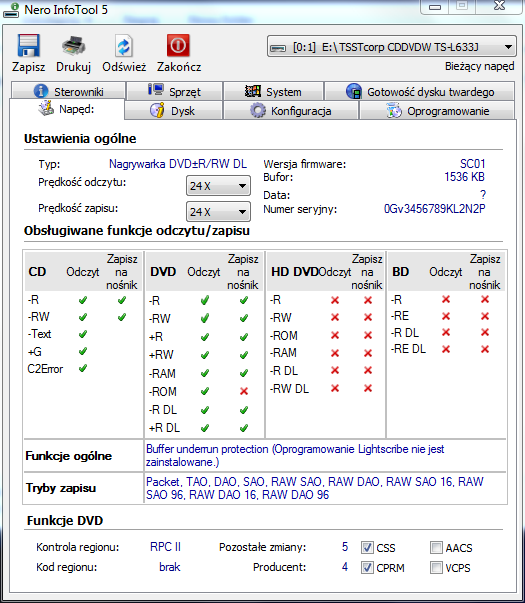This screenshot has width=525, height=603.
Task: Switch to the System tab
Action: (273, 91)
